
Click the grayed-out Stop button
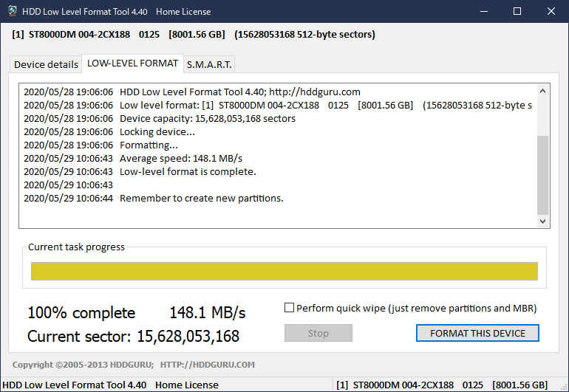[318, 333]
